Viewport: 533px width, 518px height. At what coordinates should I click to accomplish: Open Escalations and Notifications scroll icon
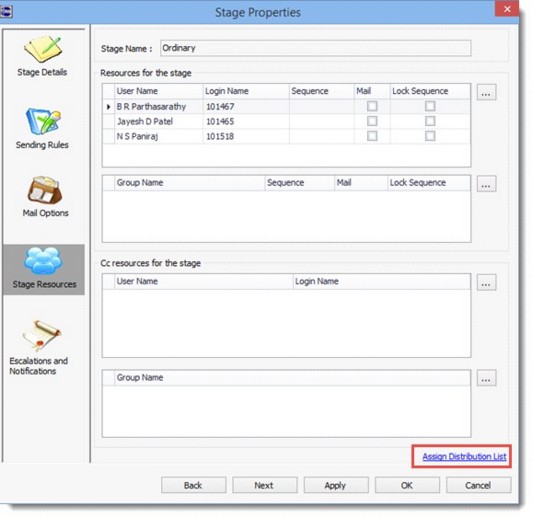tap(41, 335)
